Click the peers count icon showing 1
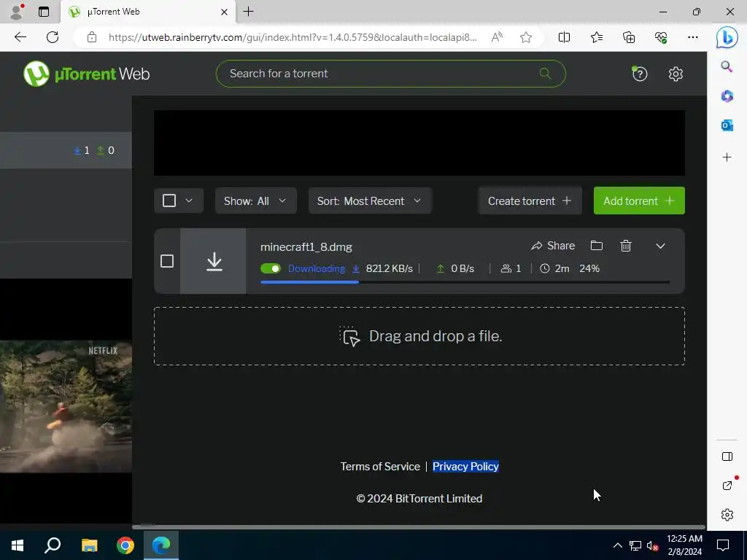Viewport: 747px width, 560px height. click(x=506, y=268)
